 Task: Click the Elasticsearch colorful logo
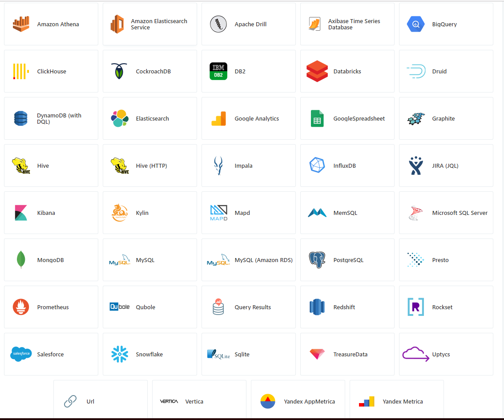[x=120, y=118]
